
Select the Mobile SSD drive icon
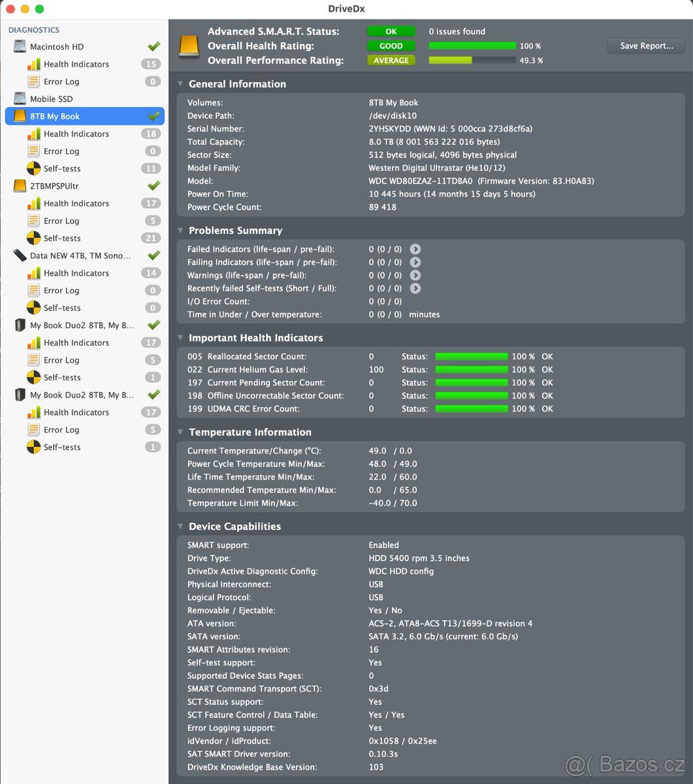[x=20, y=99]
